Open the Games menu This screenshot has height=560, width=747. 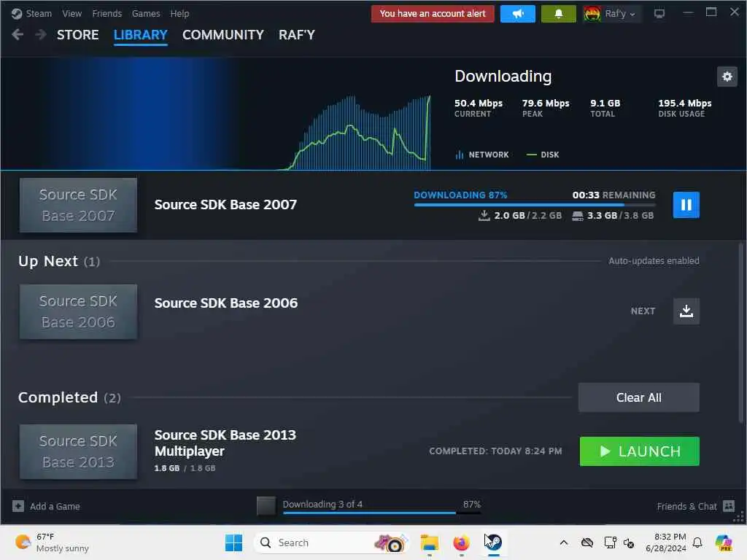click(x=146, y=14)
